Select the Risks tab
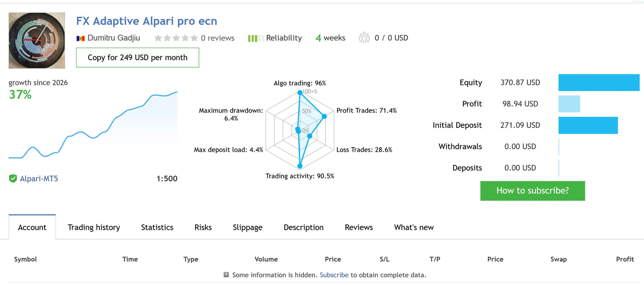This screenshot has height=285, width=644. [203, 227]
